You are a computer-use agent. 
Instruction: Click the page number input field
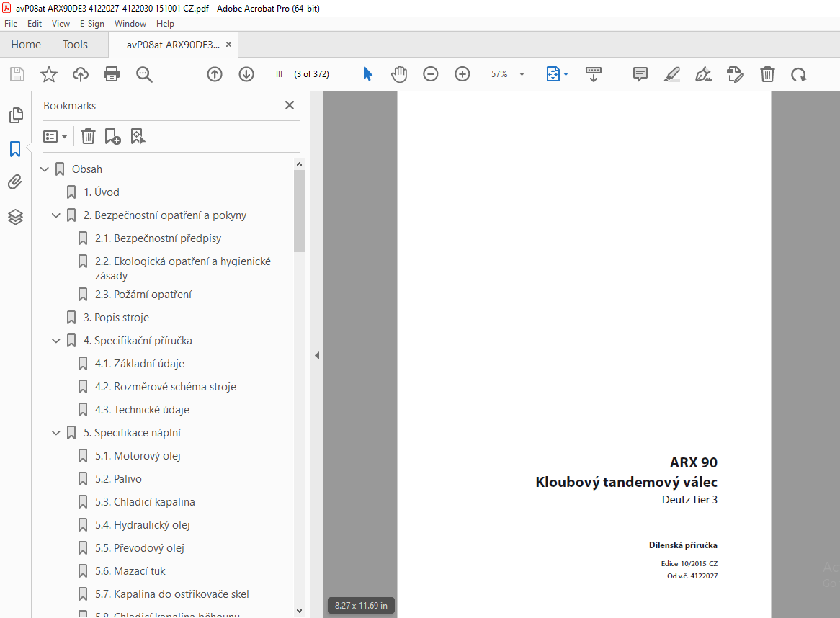(x=279, y=74)
